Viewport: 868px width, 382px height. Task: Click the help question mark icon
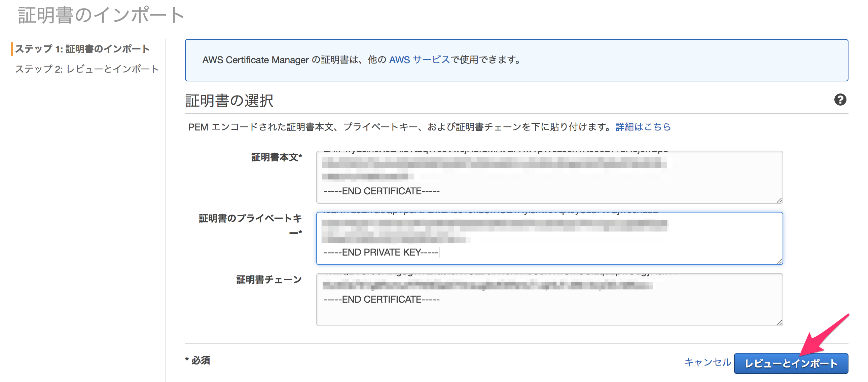pyautogui.click(x=840, y=100)
